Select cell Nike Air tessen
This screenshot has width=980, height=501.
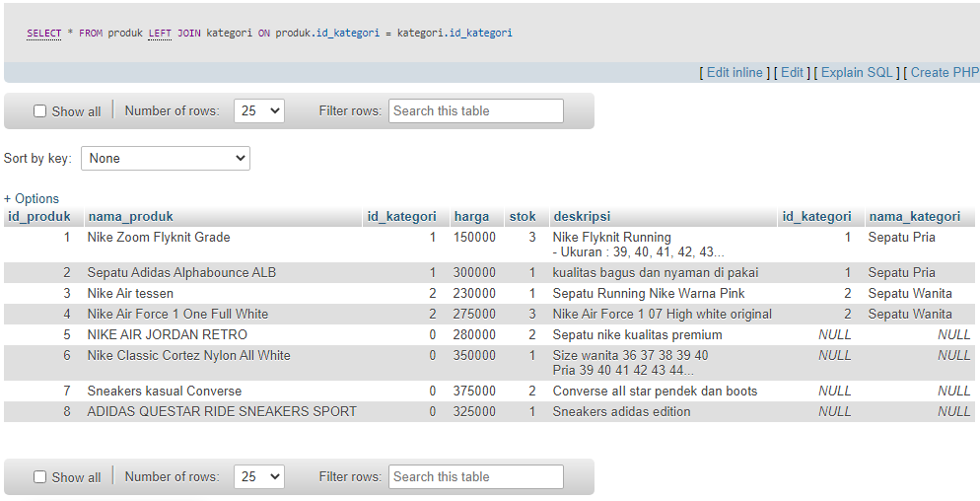tap(130, 293)
